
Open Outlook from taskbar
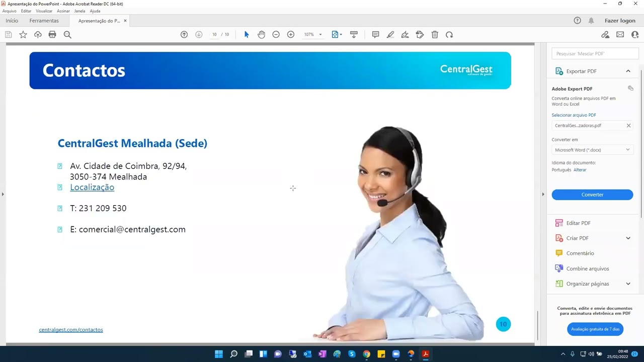(307, 354)
